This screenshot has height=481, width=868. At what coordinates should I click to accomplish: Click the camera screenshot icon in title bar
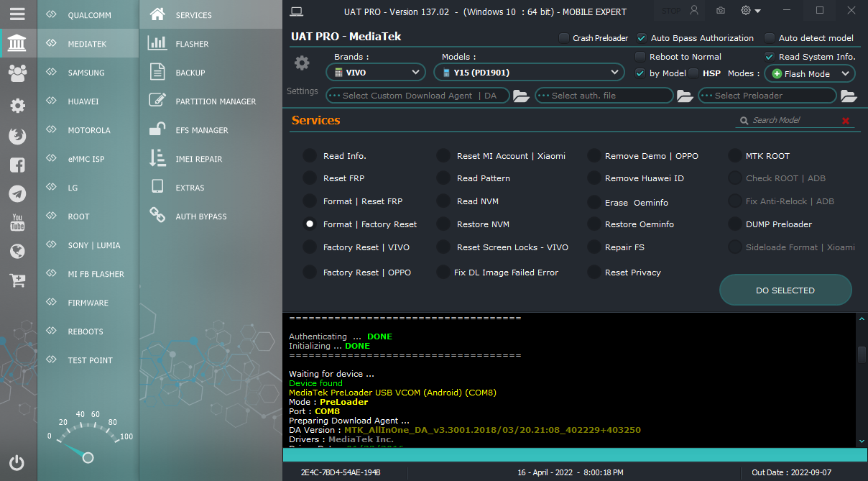click(720, 11)
